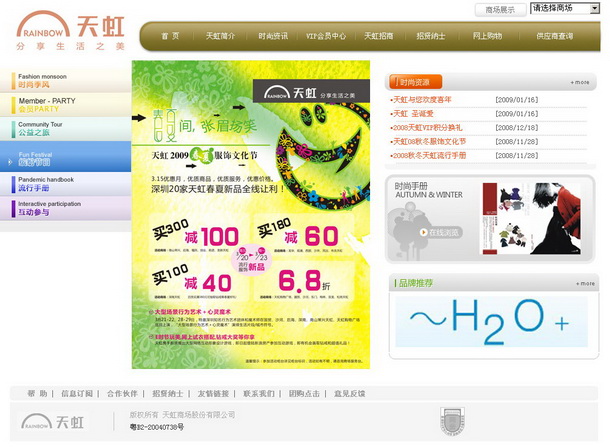Viewport: 610px width, 448px height.
Task: Select Member PARTY 会员PARTY sidebar item
Action: [x=65, y=105]
